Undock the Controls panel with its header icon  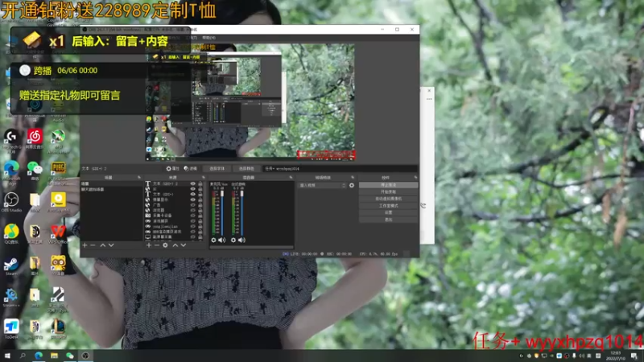coord(415,177)
